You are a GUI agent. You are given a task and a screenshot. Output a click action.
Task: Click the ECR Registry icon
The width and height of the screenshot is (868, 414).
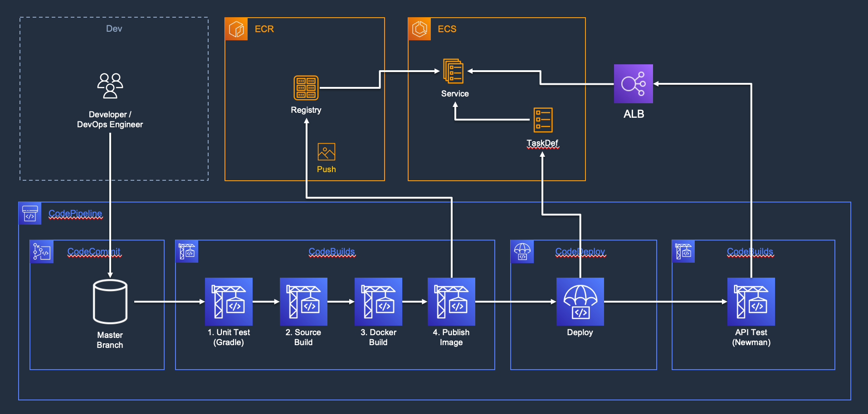pos(306,88)
